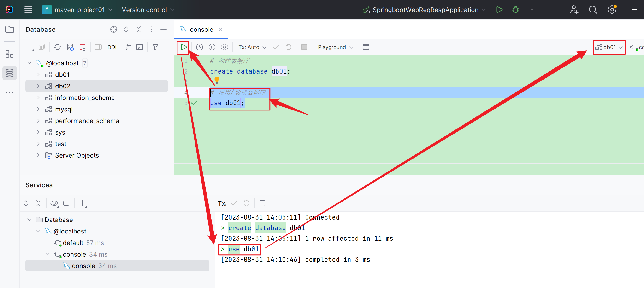
Task: Open Data Source Properties icon
Action: (x=70, y=47)
